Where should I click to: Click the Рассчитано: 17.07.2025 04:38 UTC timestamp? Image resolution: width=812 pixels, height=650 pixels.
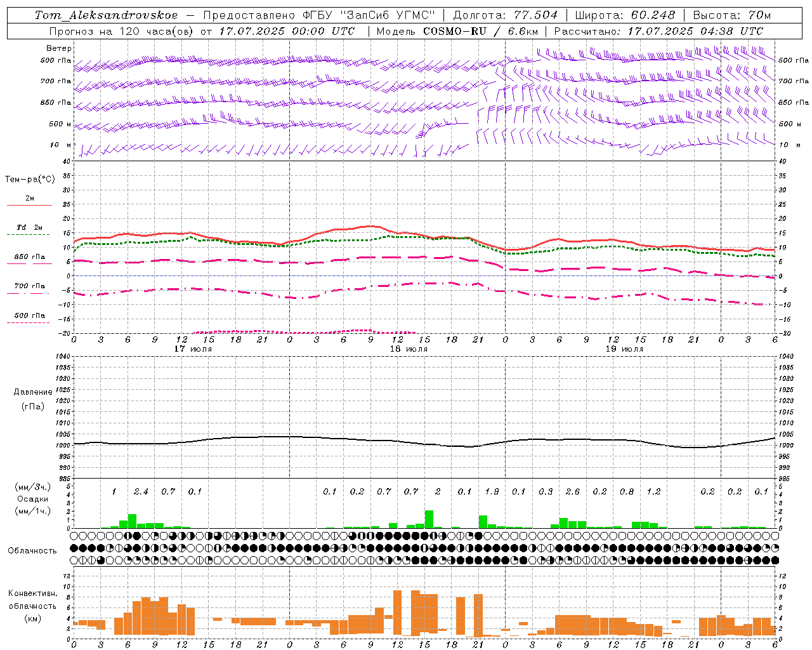658,31
